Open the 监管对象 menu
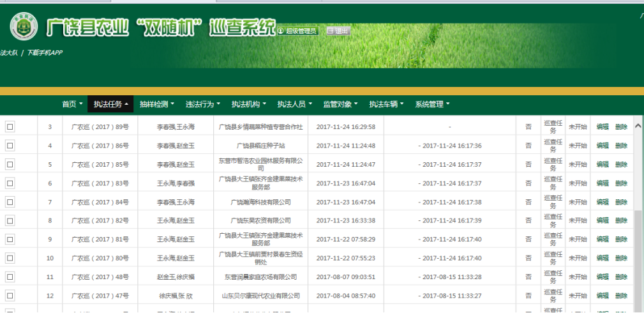Viewport: 644px width, 313px height. coord(340,104)
